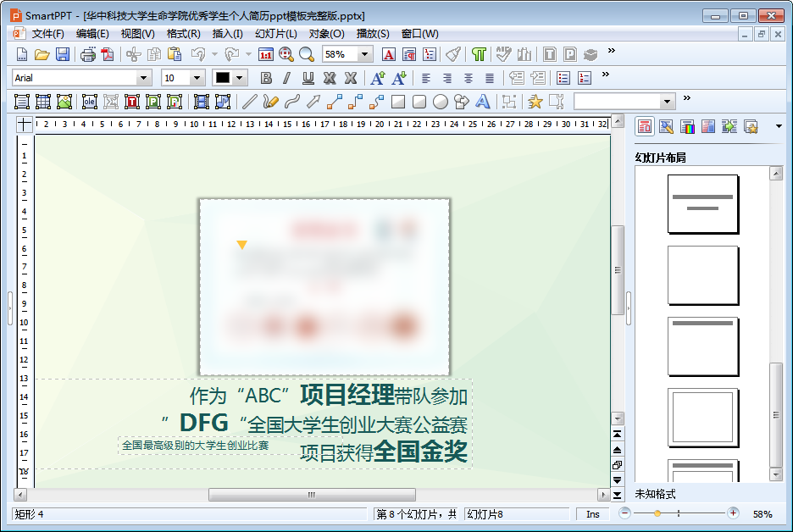
Task: Toggle Underline formatting
Action: point(308,78)
